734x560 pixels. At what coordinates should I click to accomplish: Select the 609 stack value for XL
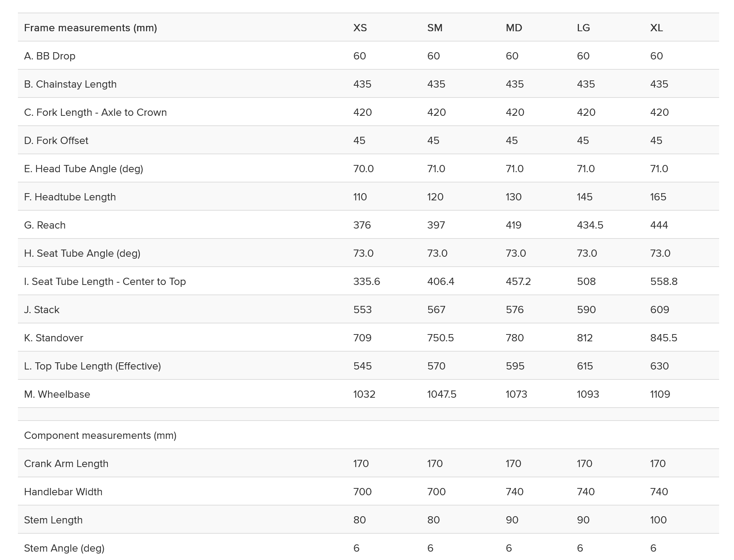(659, 310)
